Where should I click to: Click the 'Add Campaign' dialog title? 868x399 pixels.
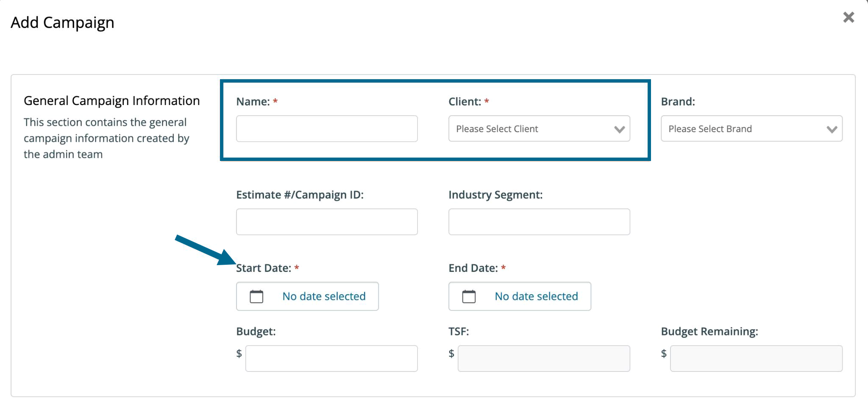coord(62,22)
